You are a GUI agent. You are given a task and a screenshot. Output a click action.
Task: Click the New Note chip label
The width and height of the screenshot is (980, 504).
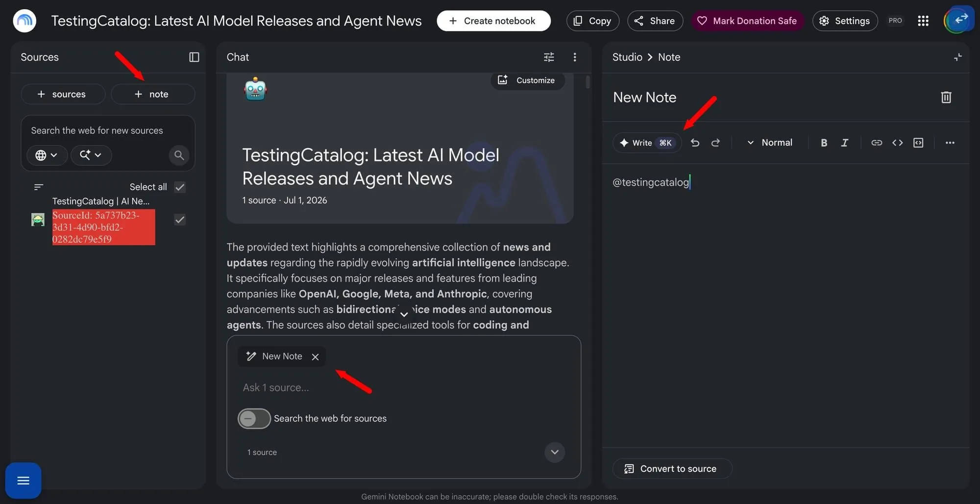[x=282, y=356]
